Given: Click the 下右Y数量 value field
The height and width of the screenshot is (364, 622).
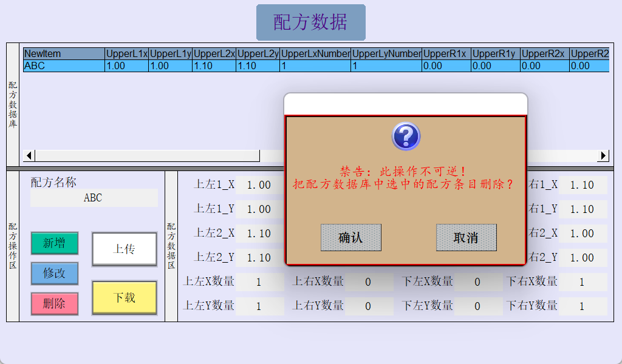Looking at the screenshot, I should pos(582,306).
